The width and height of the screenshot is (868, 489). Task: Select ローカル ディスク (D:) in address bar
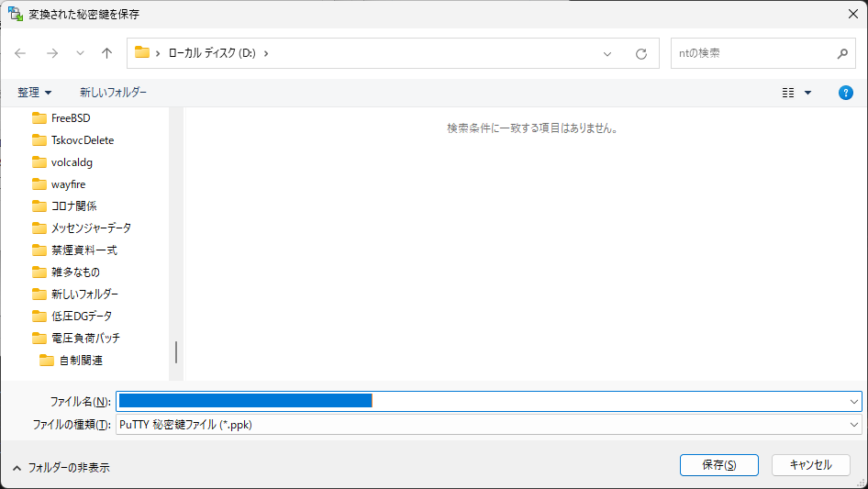tap(212, 53)
